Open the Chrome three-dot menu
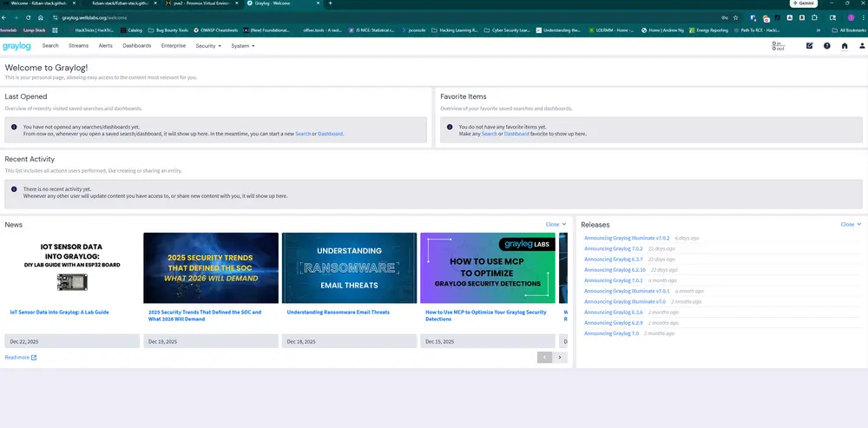The width and height of the screenshot is (868, 428). 863,17
